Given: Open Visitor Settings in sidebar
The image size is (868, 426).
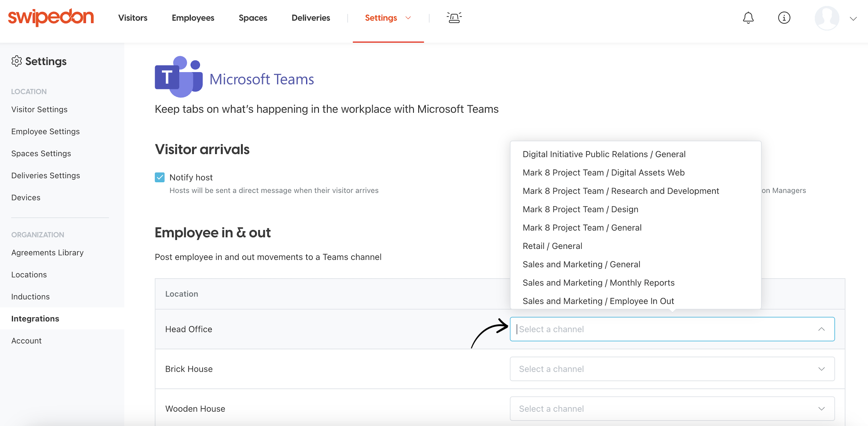Looking at the screenshot, I should pyautogui.click(x=39, y=110).
